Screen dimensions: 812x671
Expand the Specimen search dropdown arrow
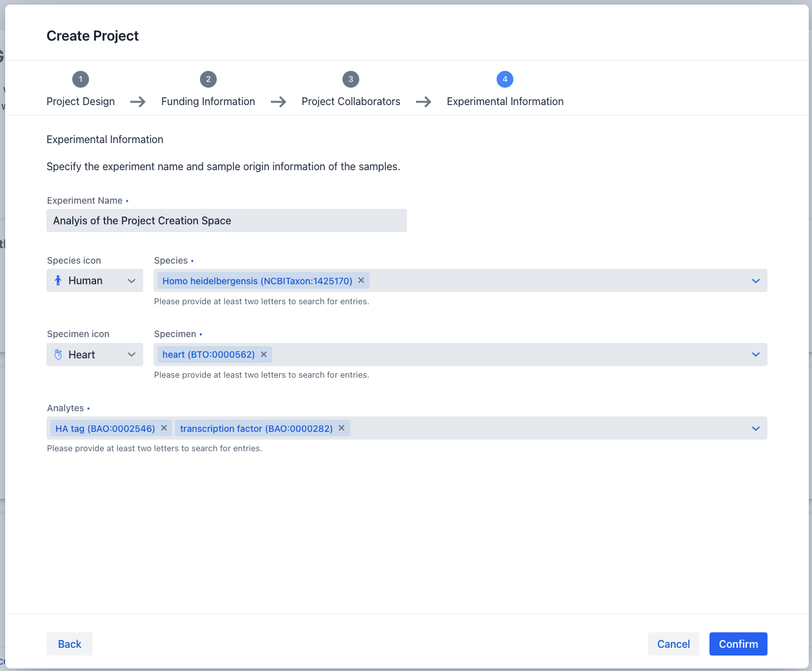click(x=755, y=355)
